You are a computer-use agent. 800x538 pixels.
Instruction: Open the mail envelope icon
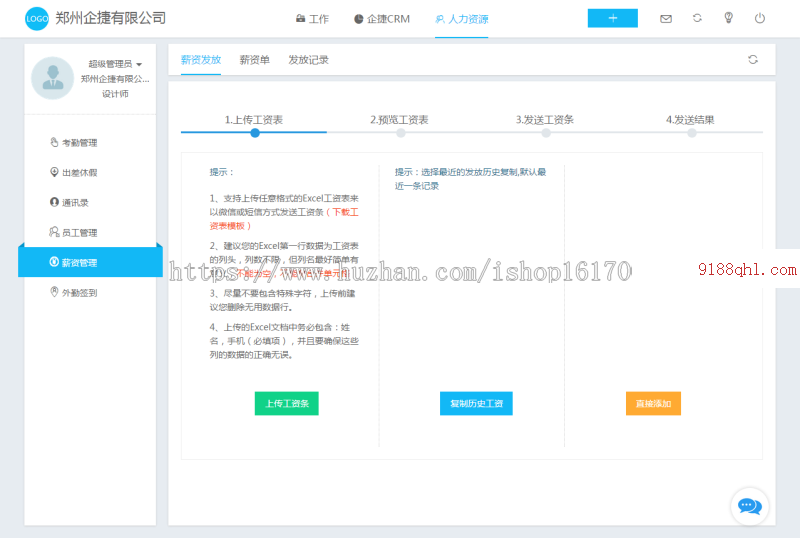click(x=666, y=19)
